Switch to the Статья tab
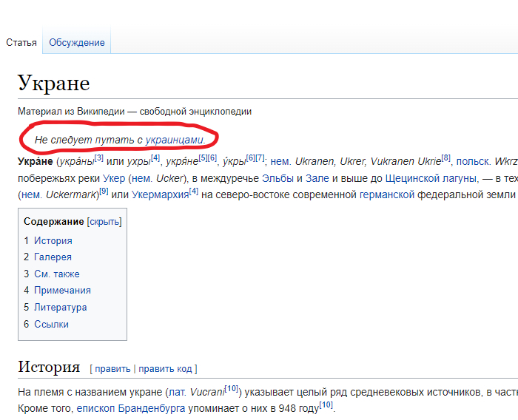Screen dimensions: 518x420 click(21, 43)
